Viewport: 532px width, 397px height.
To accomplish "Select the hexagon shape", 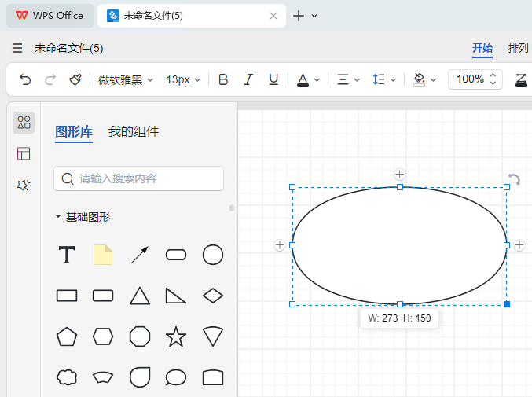I will (103, 336).
